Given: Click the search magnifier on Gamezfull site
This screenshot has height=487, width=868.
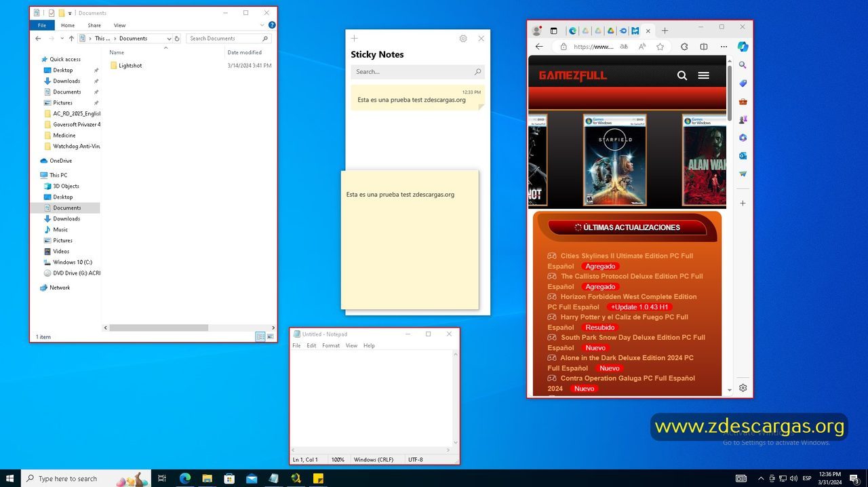Looking at the screenshot, I should point(682,75).
